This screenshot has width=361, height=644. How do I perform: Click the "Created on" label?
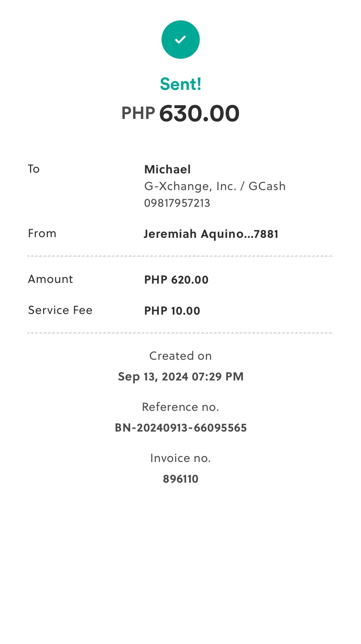click(180, 356)
